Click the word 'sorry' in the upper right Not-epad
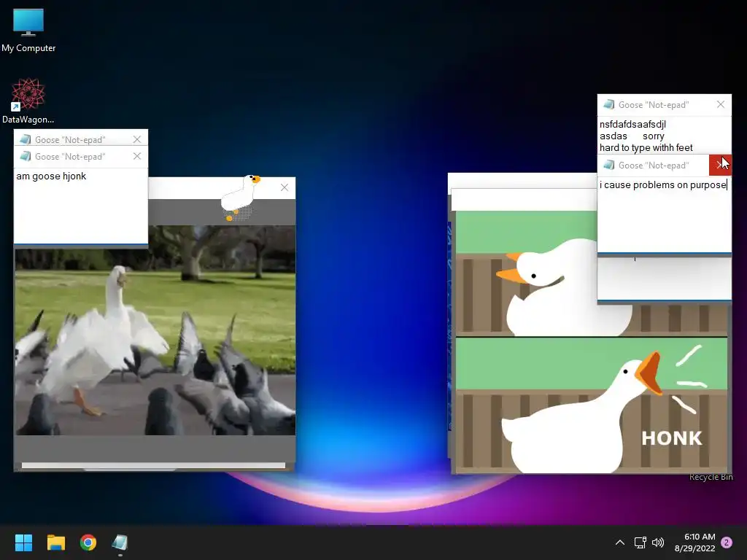 [653, 136]
